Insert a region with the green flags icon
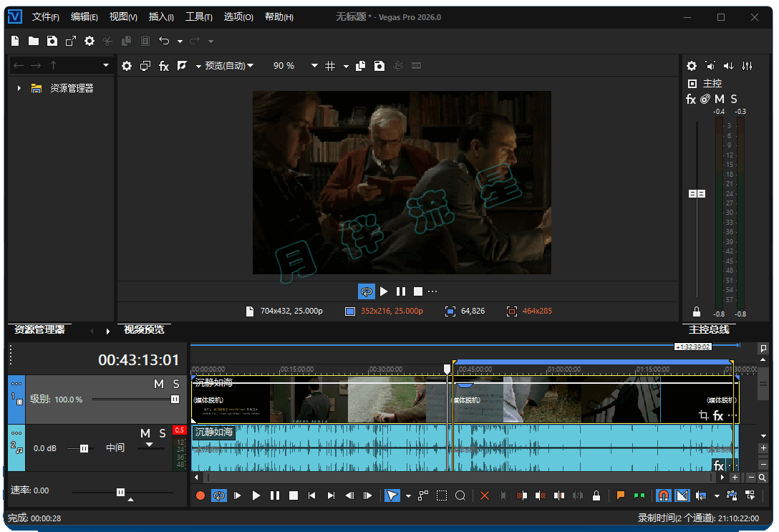The height and width of the screenshot is (532, 779). click(639, 495)
